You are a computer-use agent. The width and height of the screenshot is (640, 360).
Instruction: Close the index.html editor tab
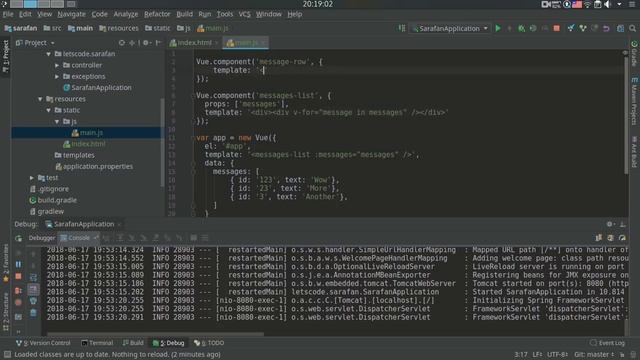[x=217, y=42]
